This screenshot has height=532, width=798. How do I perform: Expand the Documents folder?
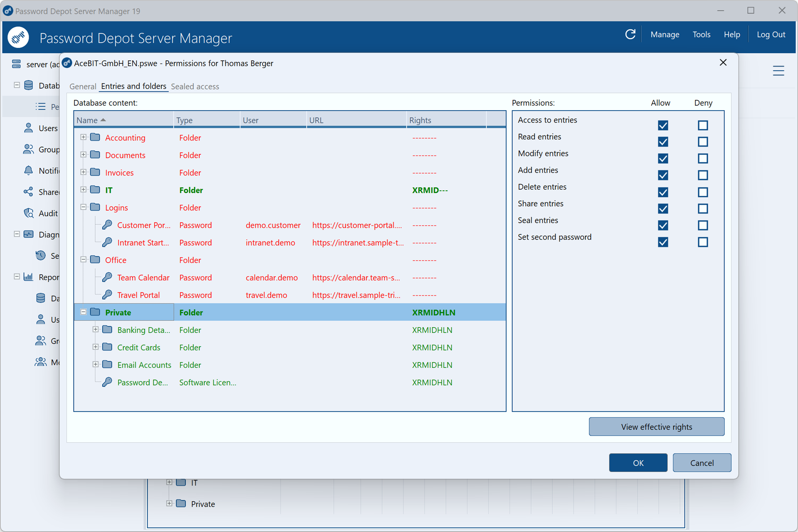point(84,155)
